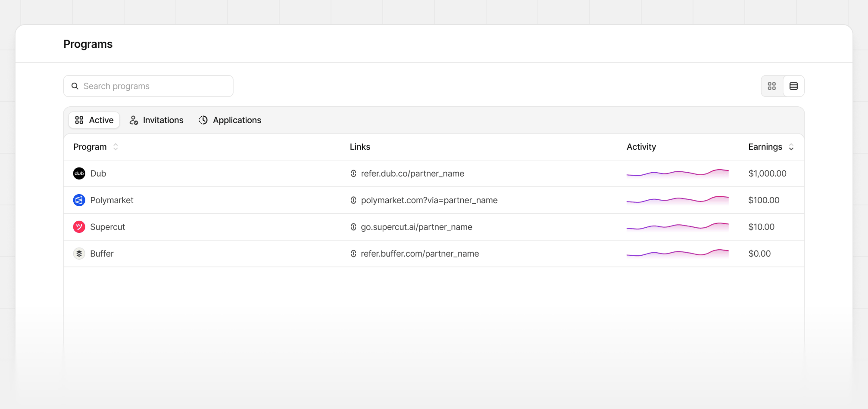Open the Applications tab
This screenshot has height=409, width=868.
[x=230, y=120]
